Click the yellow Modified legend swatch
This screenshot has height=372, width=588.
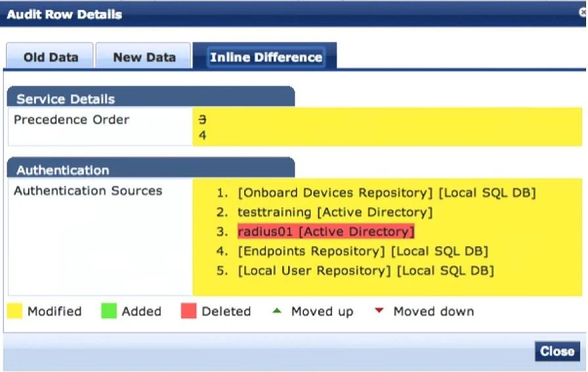point(14,311)
